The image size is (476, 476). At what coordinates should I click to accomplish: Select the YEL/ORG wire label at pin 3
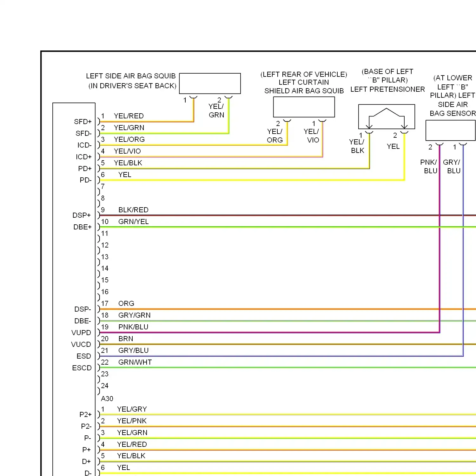pos(129,139)
